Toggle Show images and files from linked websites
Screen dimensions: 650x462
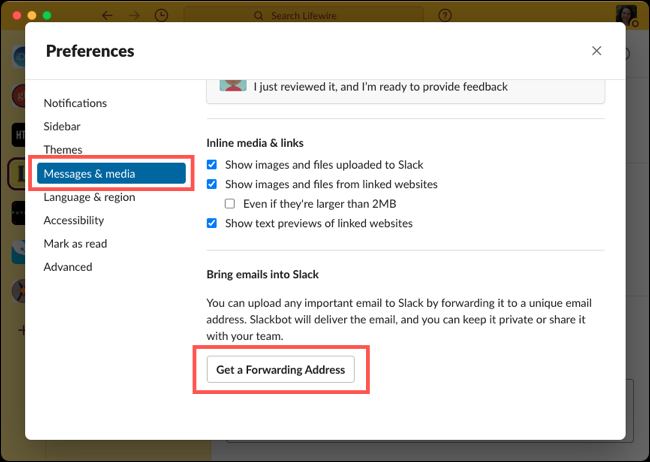(x=212, y=184)
